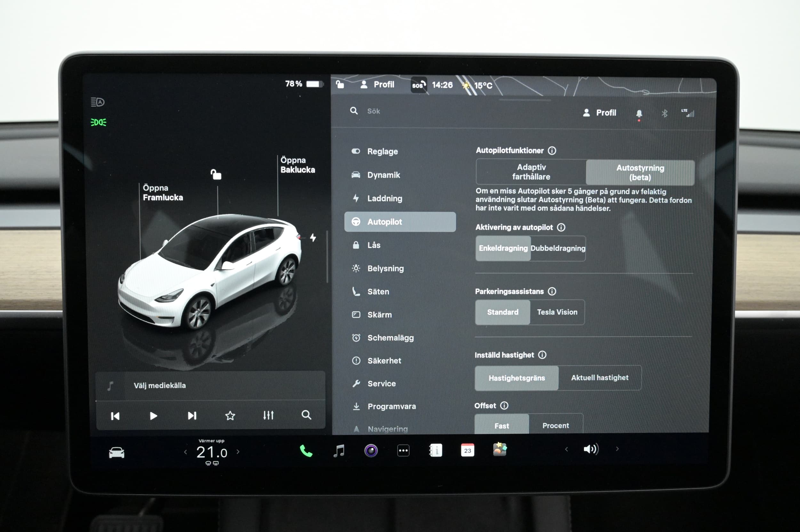Lower volume with left arrow
The width and height of the screenshot is (800, 532).
click(566, 449)
